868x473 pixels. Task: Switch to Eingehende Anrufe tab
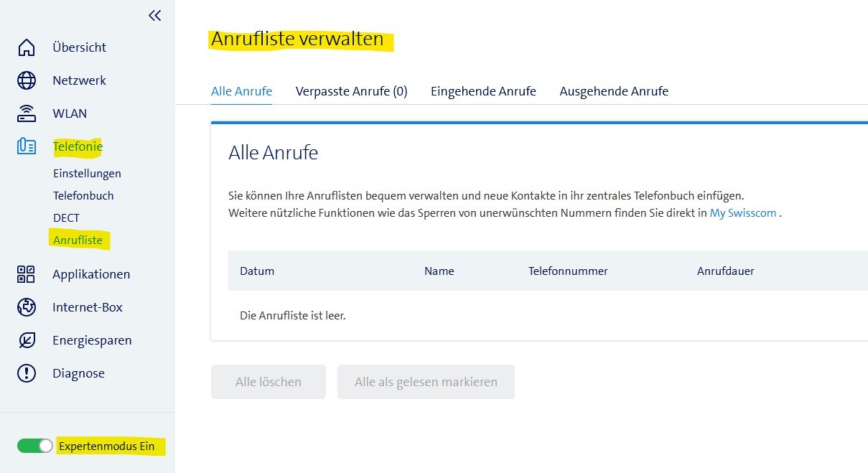[483, 91]
